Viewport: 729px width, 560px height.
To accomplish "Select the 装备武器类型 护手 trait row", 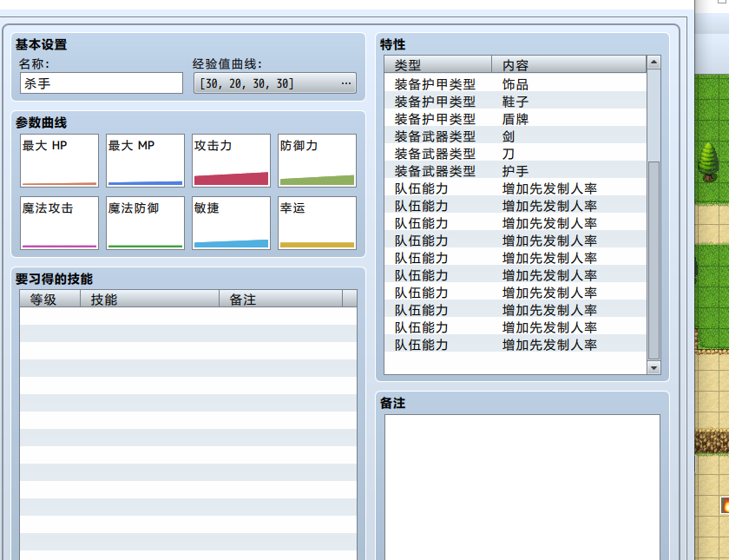I will [516, 171].
